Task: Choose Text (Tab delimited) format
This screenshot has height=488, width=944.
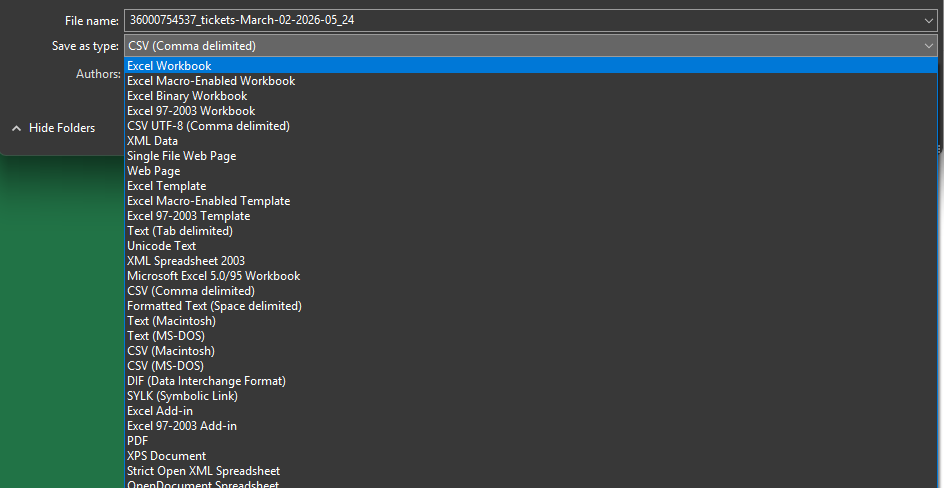Action: coord(530,230)
